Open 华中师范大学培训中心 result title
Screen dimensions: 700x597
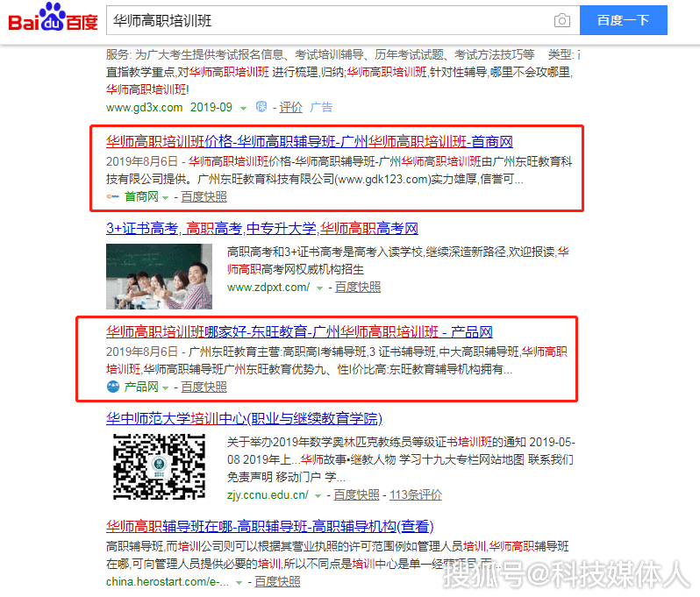[244, 418]
